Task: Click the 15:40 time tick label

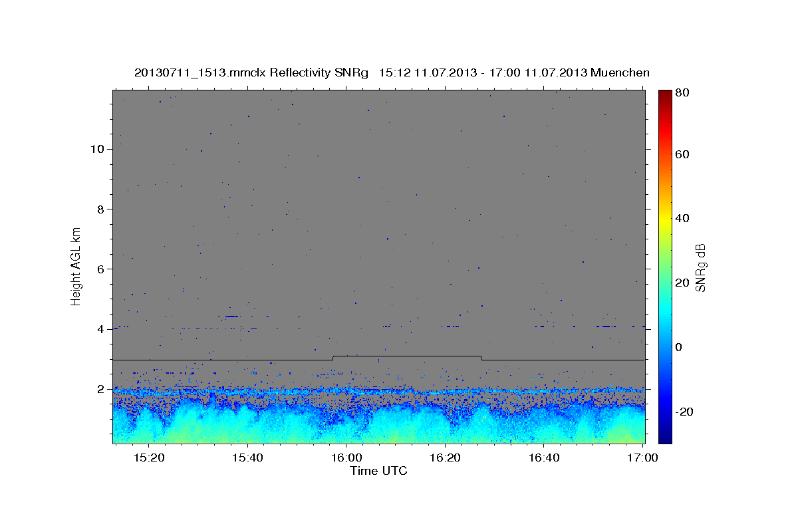Action: 247,458
